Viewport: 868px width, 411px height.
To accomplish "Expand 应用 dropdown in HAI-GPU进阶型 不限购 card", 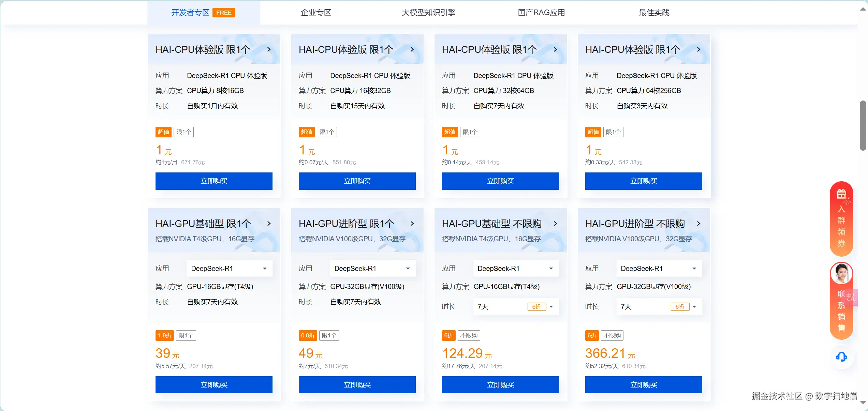I will [x=659, y=269].
